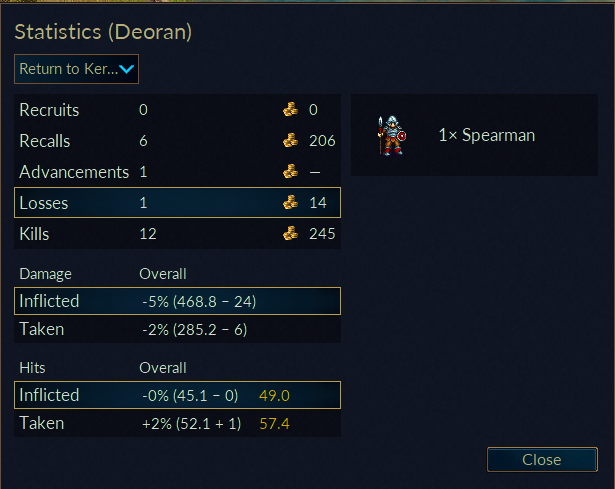Open the scenario dropdown via its blue chevron
Viewport: 615px width, 489px height.
127,69
